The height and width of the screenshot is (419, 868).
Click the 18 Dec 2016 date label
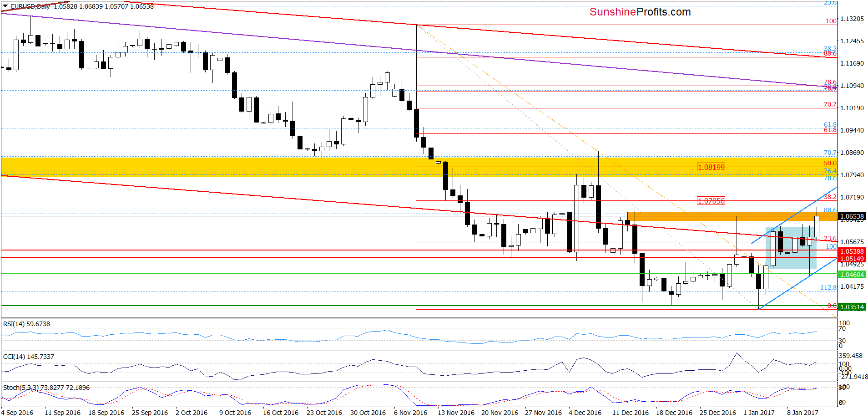point(674,413)
